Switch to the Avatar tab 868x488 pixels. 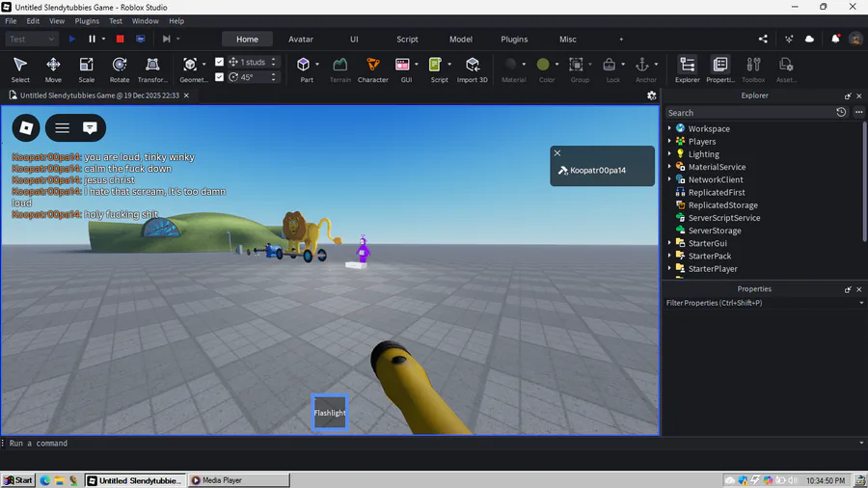[x=301, y=40]
